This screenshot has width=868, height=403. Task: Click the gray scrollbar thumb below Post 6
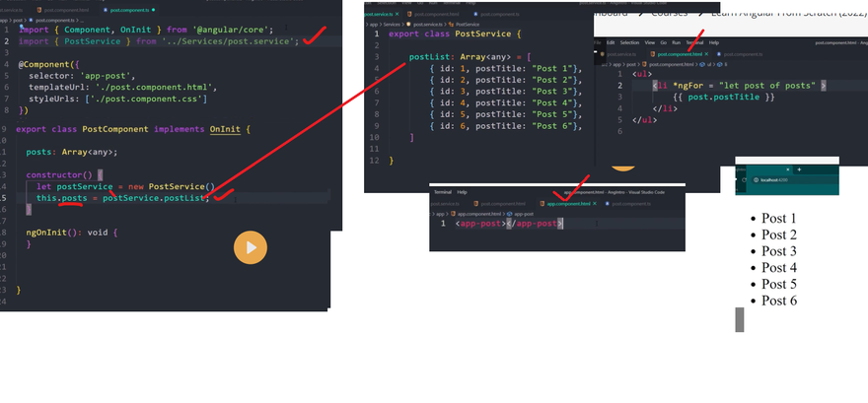tap(740, 319)
